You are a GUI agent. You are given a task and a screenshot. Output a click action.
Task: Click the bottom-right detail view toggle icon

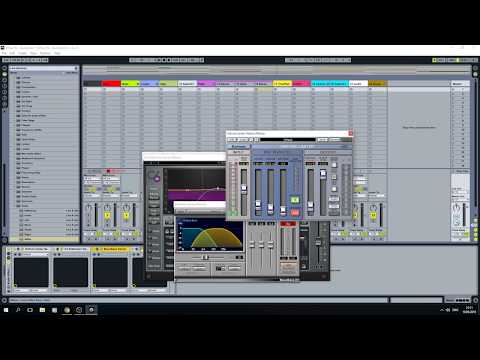[x=475, y=300]
